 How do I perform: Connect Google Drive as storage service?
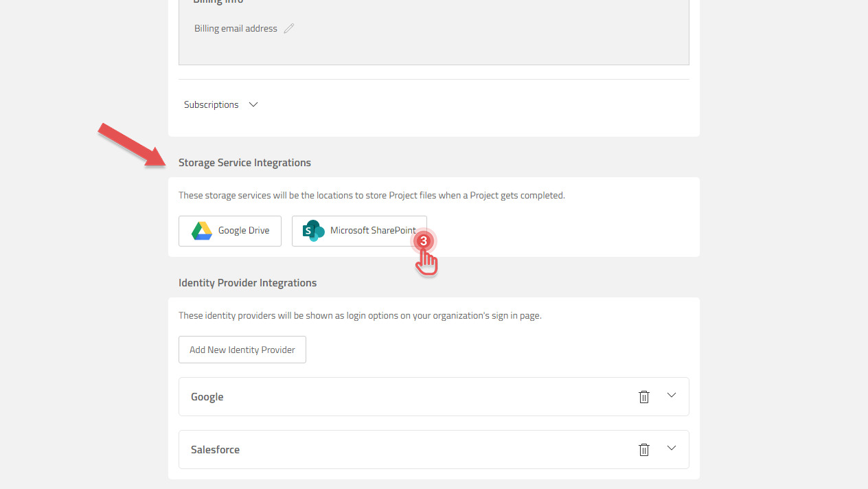click(x=229, y=231)
